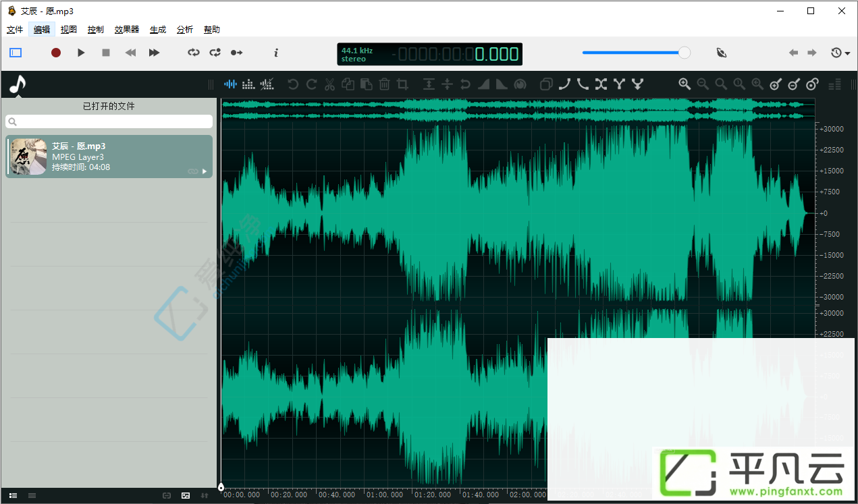Zoom out with the magnifier minus
This screenshot has width=858, height=504.
pyautogui.click(x=703, y=84)
